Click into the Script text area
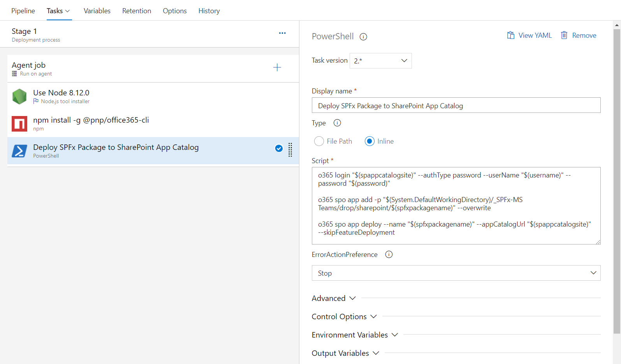Viewport: 621px width, 364px height. click(456, 206)
